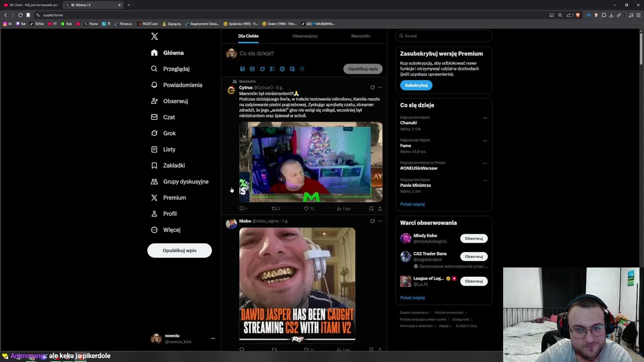Image resolution: width=644 pixels, height=362 pixels.
Task: Open Grok icon on Niebo post
Action: coord(372,221)
